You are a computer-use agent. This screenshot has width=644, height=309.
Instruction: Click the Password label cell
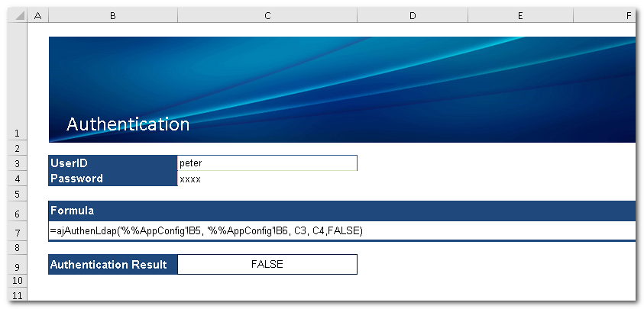(113, 179)
